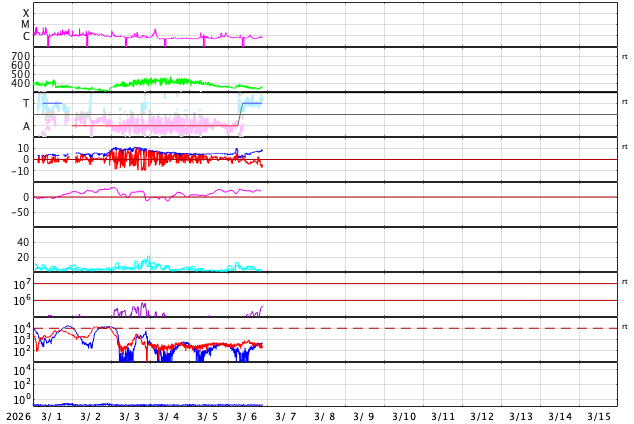Viewport: 634px width, 424px height.
Task: Click the A label on the left axis
Action: (26, 126)
